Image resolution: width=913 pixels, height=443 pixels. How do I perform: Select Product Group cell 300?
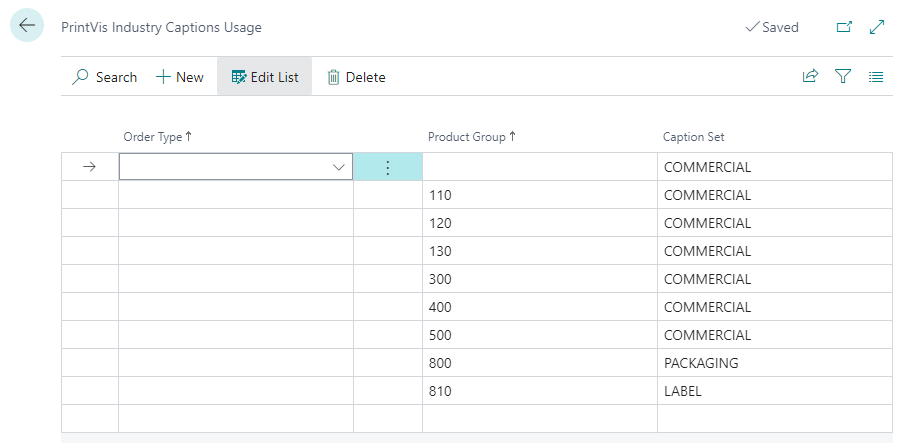540,279
